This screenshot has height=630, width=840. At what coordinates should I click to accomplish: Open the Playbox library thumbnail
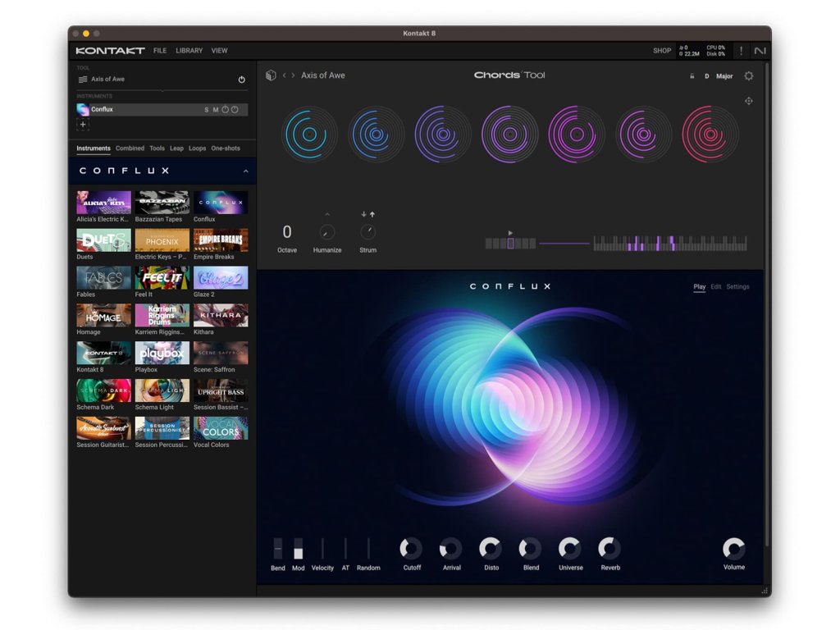(x=162, y=353)
